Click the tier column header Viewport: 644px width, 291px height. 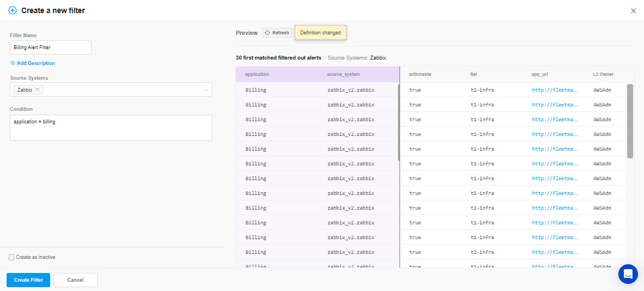coord(473,74)
